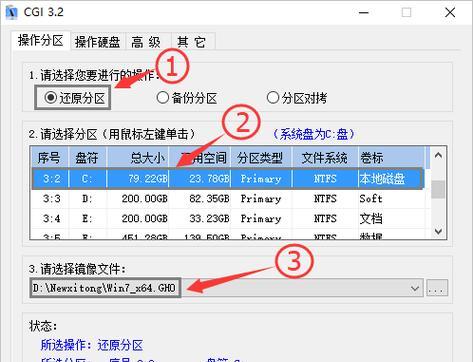Select the E: 文档 partition row

coord(228,219)
